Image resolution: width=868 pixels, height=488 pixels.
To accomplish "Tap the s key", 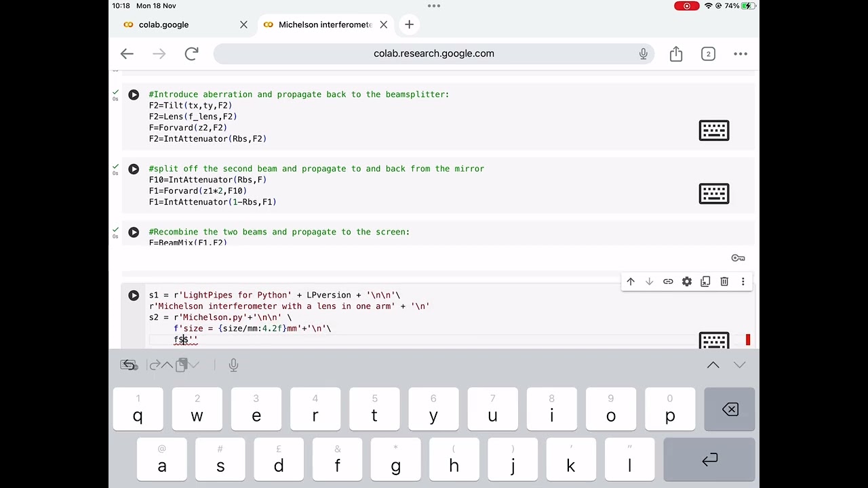I will click(x=220, y=460).
